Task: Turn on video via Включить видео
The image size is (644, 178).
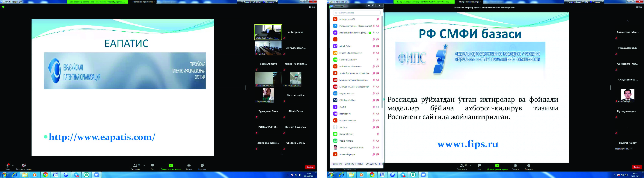Action: pos(24,166)
